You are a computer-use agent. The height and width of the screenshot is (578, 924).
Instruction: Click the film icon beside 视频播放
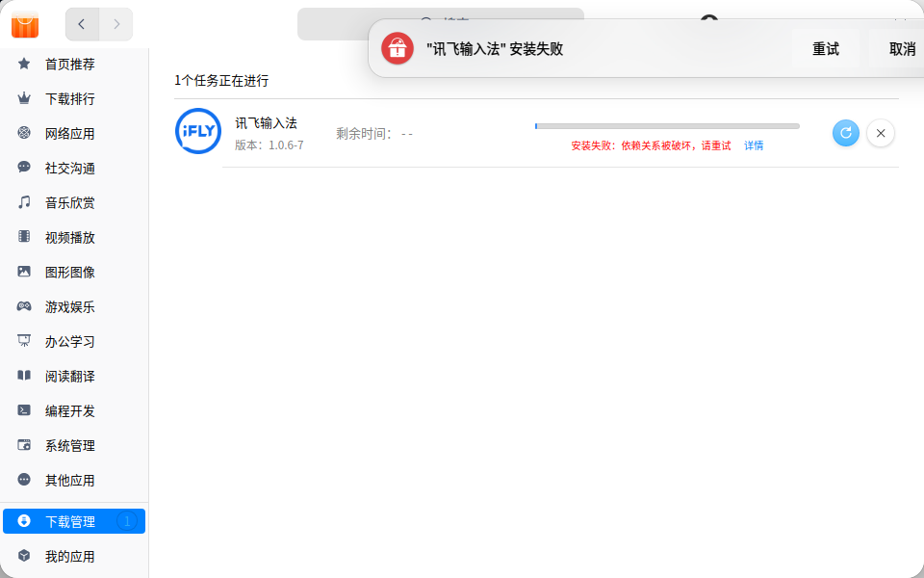click(x=24, y=237)
